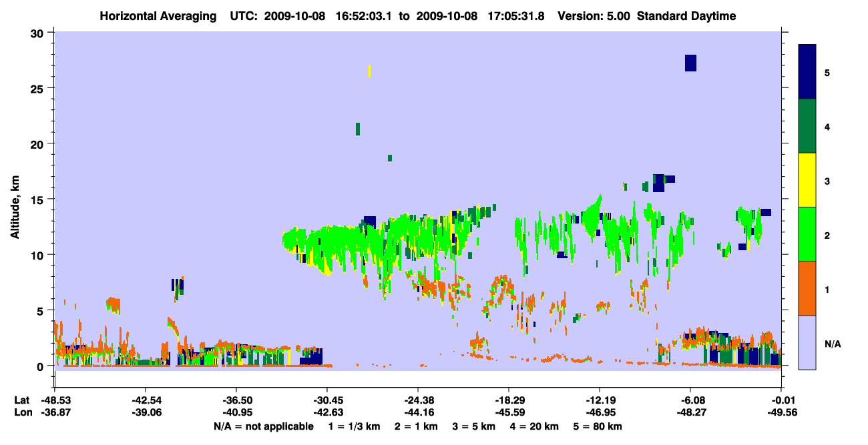Click the y-axis tick label 0
The image size is (868, 445).
42,366
